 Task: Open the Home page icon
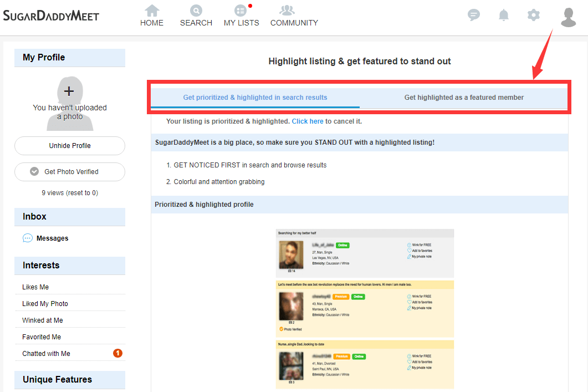point(152,10)
